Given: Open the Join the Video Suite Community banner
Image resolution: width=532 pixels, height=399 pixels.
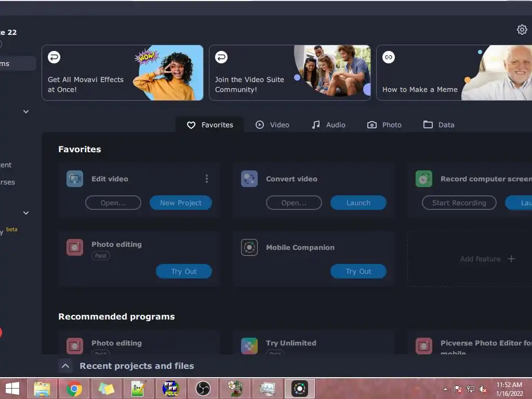Looking at the screenshot, I should [290, 73].
